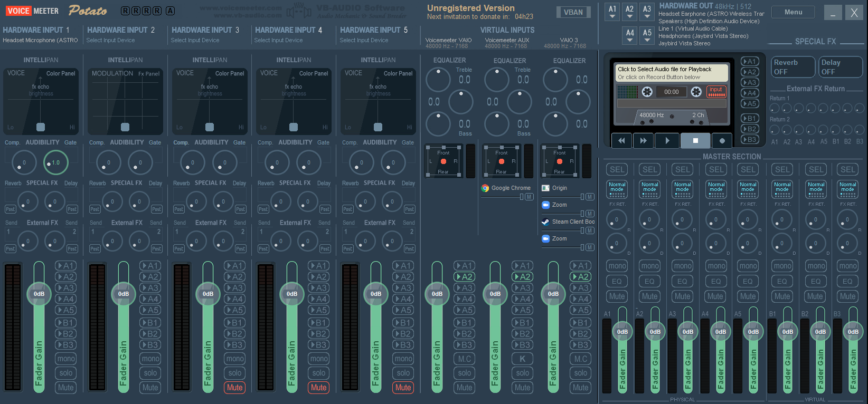
Task: Click the Front/Rear pan pad of Voicemeeter AUX
Action: (x=502, y=161)
